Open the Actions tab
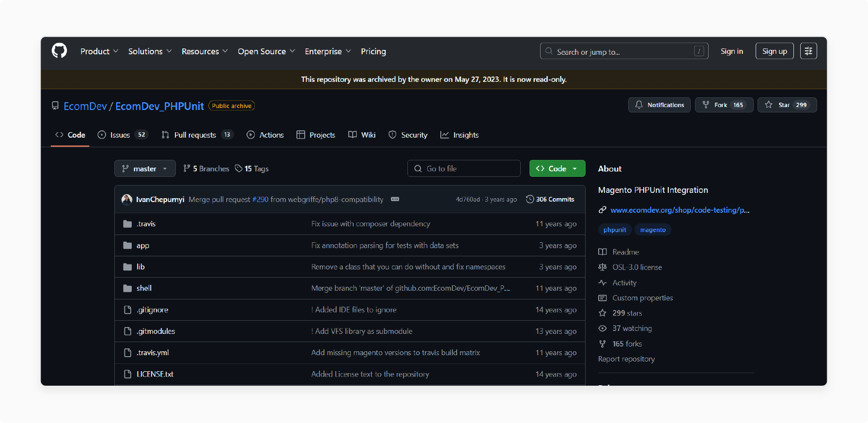This screenshot has width=868, height=423. coord(265,135)
